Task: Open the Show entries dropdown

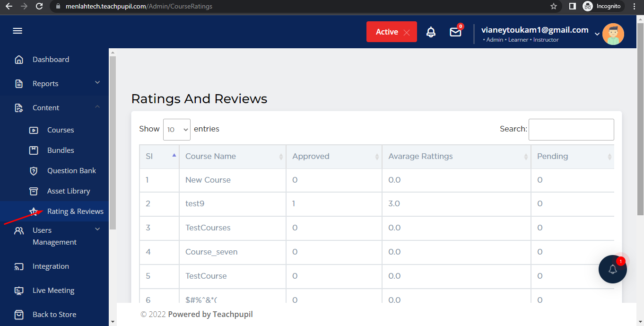Action: point(176,129)
